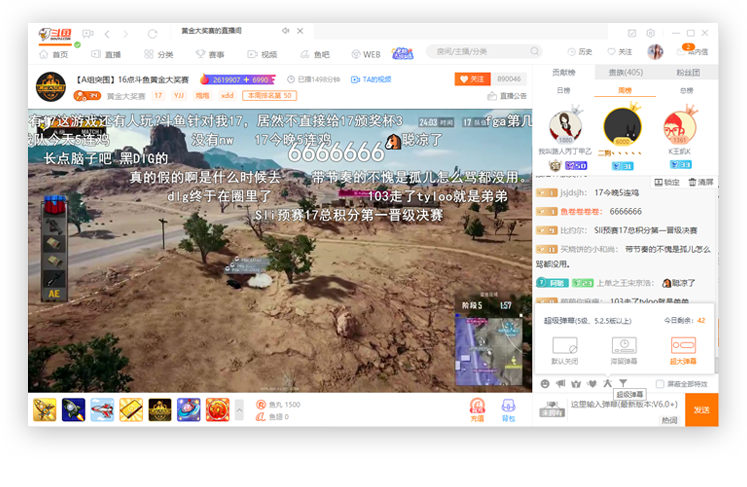Image resolution: width=747 pixels, height=487 pixels.
Task: Click the top-ranked avatar with 6000
Action: [623, 126]
